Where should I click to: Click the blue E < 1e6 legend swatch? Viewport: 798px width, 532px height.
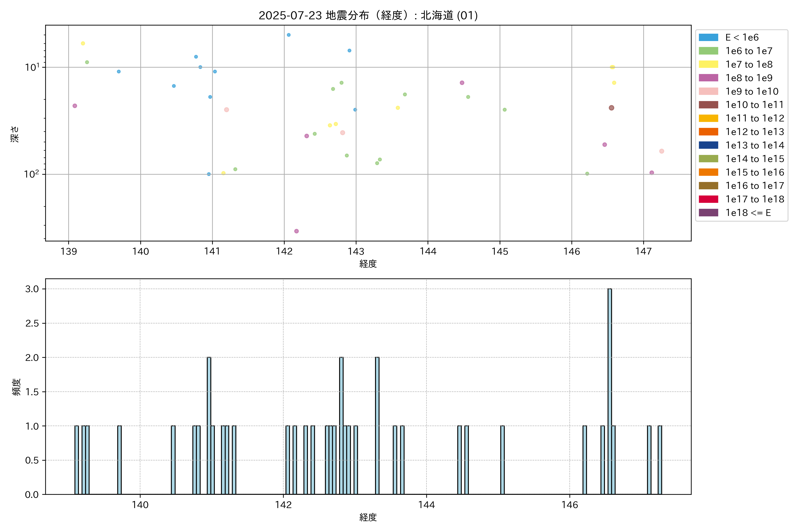(x=708, y=37)
